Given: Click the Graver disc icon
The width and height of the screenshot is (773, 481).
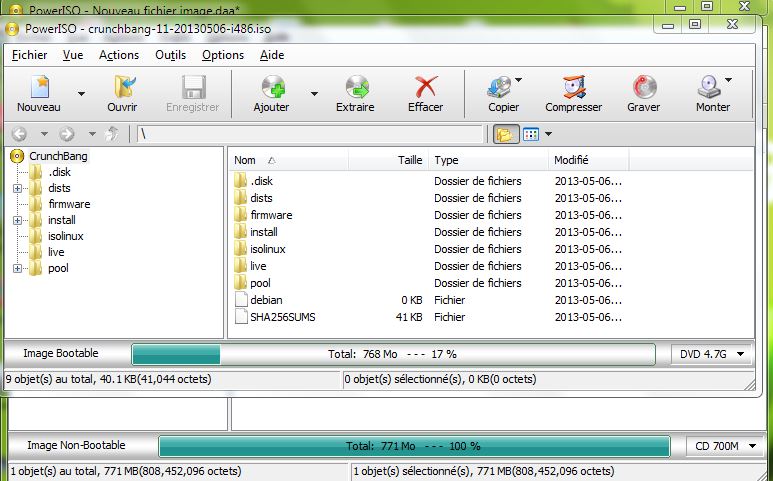Looking at the screenshot, I should (x=644, y=87).
